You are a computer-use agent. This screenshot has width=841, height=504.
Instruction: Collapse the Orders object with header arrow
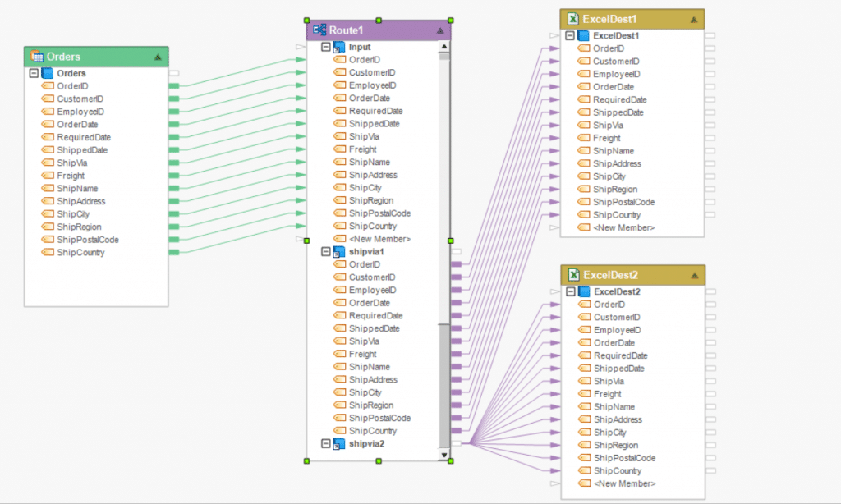point(157,57)
